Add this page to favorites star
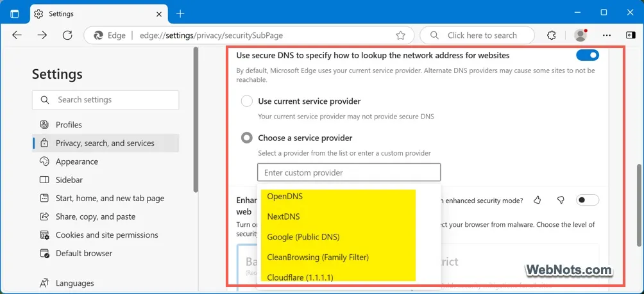This screenshot has width=644, height=294. pos(400,35)
